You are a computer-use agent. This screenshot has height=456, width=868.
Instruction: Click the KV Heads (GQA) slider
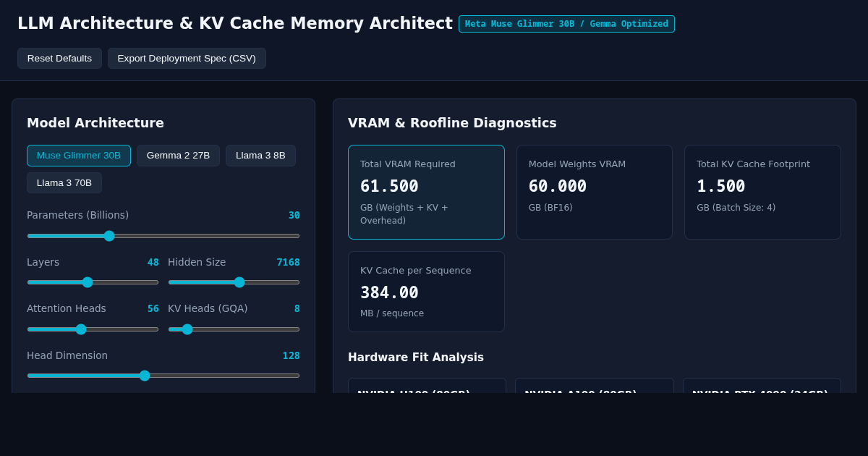[234, 329]
